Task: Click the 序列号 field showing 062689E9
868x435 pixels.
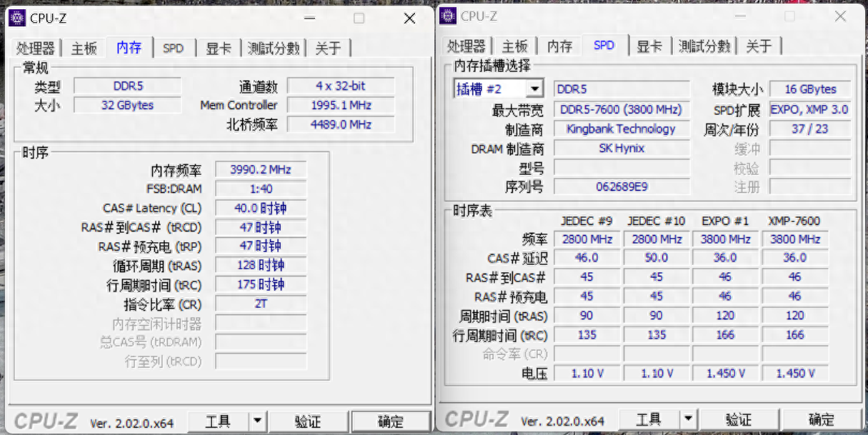Action: (x=621, y=187)
